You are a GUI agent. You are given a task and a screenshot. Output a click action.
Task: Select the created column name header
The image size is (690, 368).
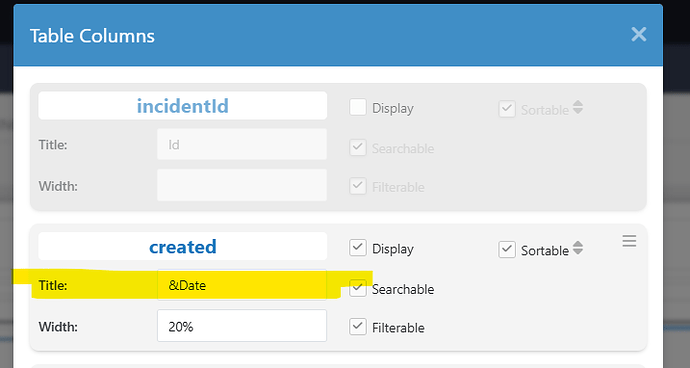tap(183, 247)
